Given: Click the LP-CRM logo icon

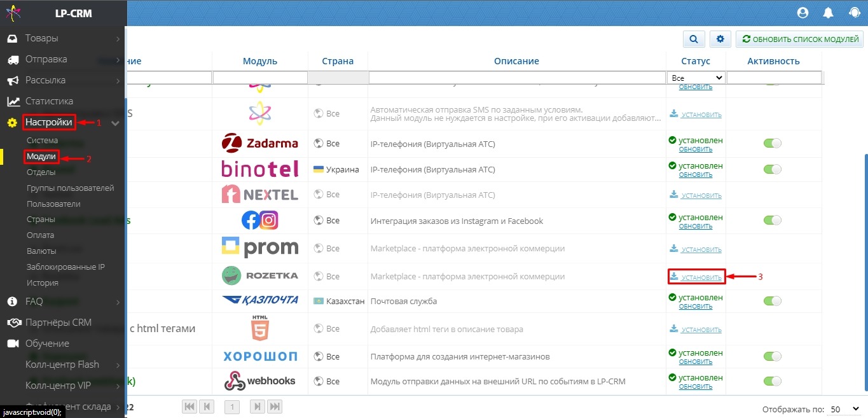Looking at the screenshot, I should pos(13,12).
